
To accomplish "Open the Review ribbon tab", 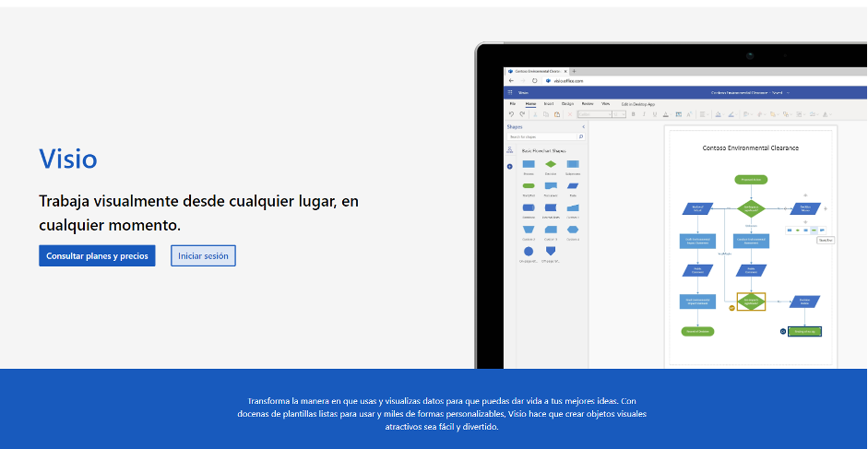I will (x=588, y=103).
